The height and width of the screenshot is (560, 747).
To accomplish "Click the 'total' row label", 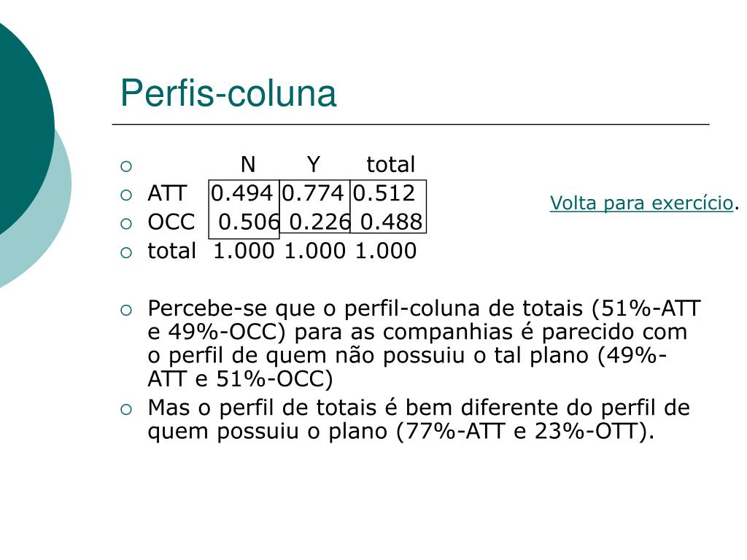I will pyautogui.click(x=171, y=251).
